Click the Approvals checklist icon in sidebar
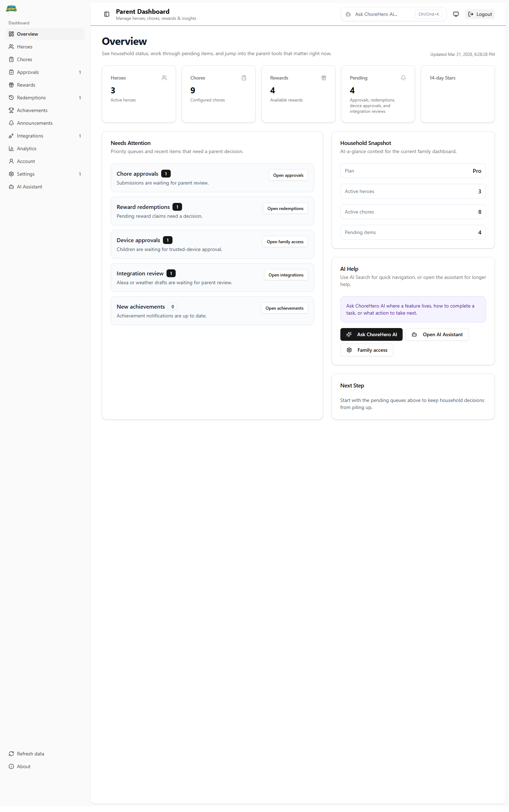Screen dimensions: 509x812 coord(11,72)
